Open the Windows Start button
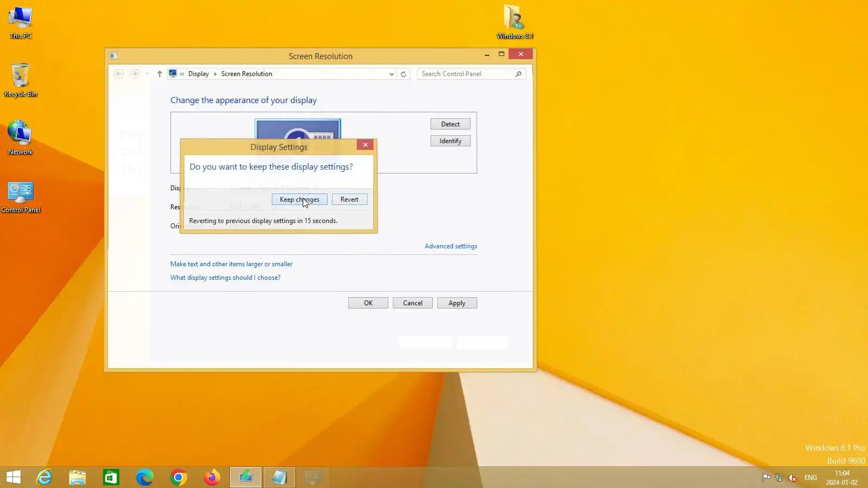 point(14,477)
